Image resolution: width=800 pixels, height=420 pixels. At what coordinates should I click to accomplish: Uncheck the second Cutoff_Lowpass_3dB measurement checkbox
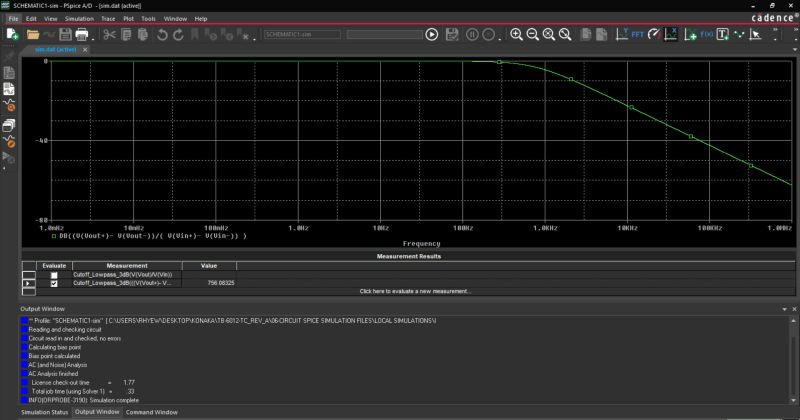(54, 283)
